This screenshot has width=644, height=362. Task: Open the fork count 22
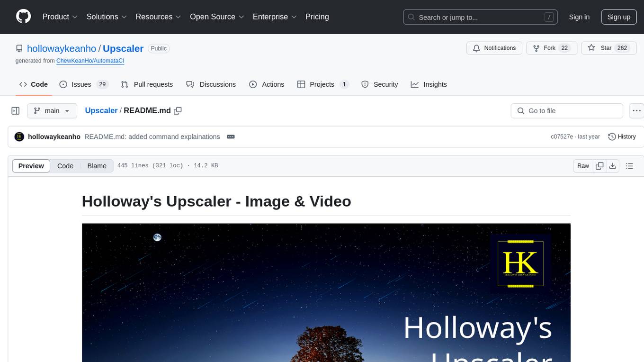point(564,48)
